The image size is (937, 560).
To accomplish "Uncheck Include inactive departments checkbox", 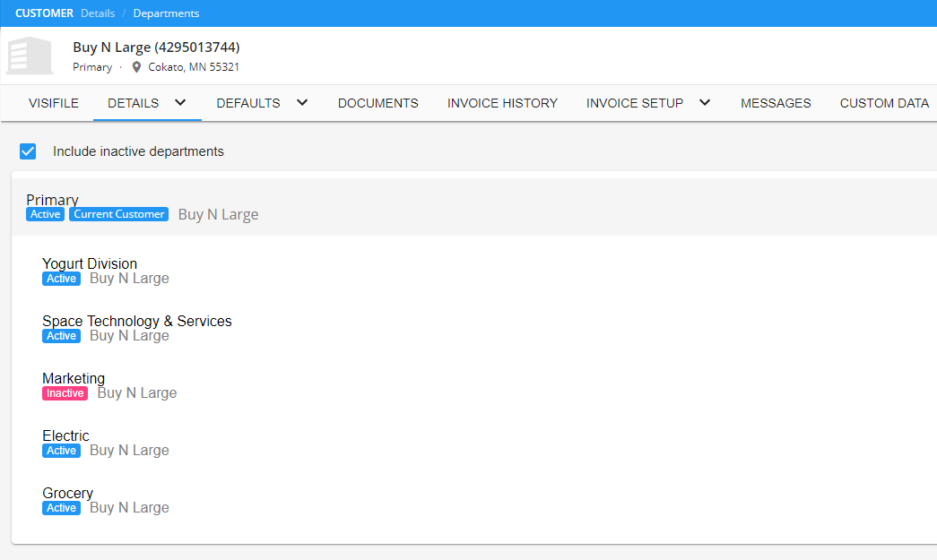I will point(28,151).
